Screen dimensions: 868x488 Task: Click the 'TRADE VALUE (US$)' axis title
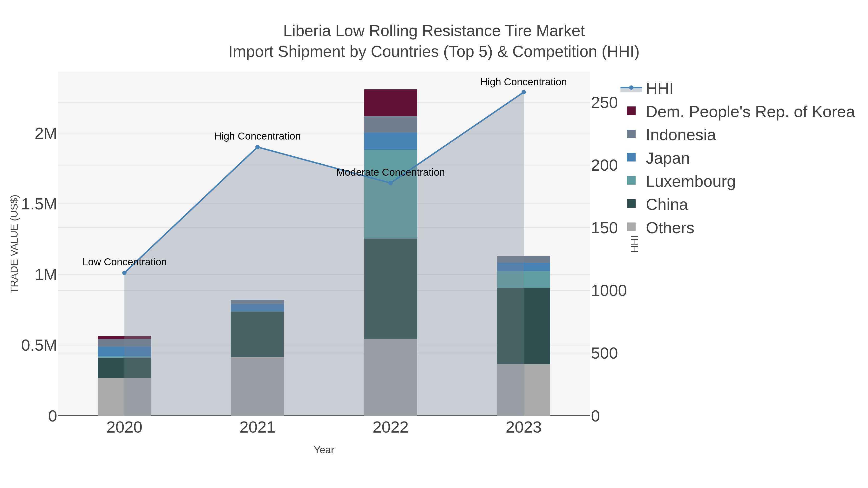click(x=14, y=244)
